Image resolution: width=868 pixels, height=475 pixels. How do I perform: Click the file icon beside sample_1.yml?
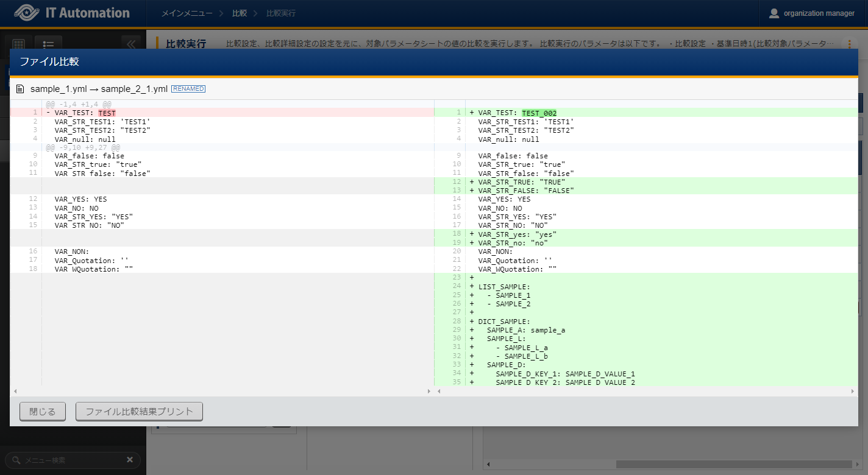pyautogui.click(x=20, y=89)
